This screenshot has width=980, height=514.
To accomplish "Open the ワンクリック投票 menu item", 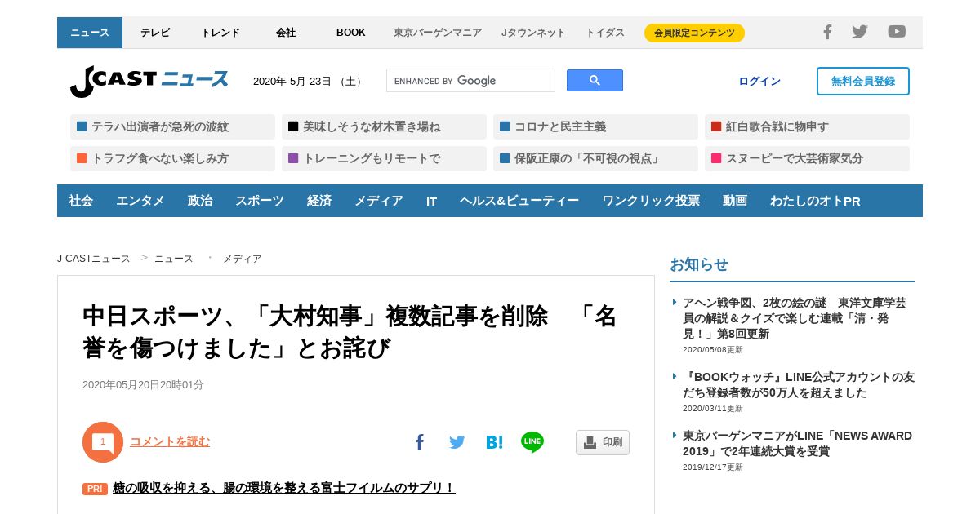I will pos(651,201).
